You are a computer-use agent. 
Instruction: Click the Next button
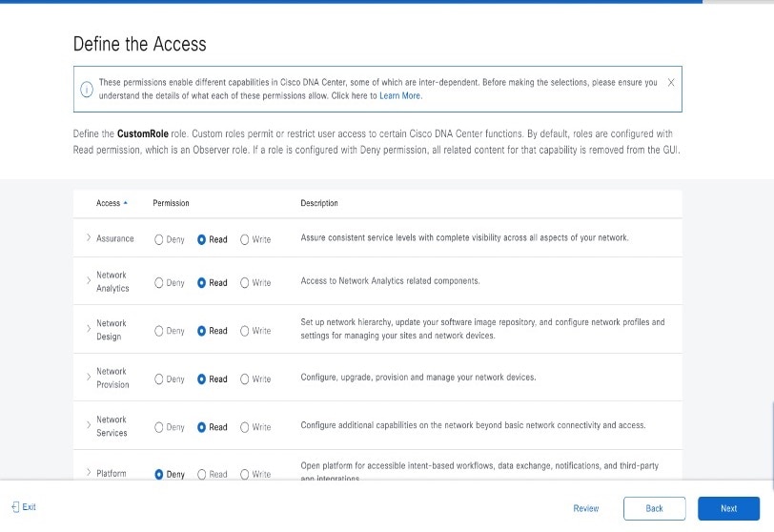[728, 508]
